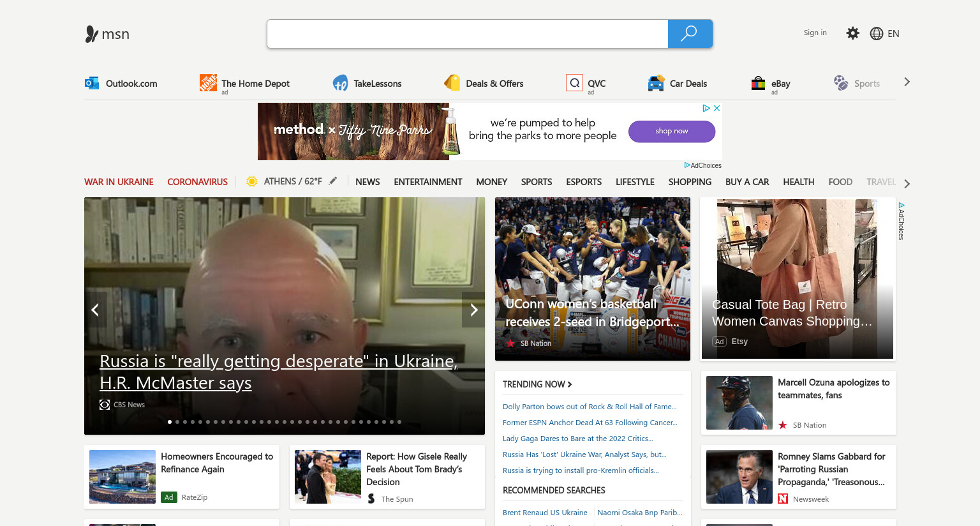
Task: Click the MSN butterfly logo
Action: pos(92,34)
